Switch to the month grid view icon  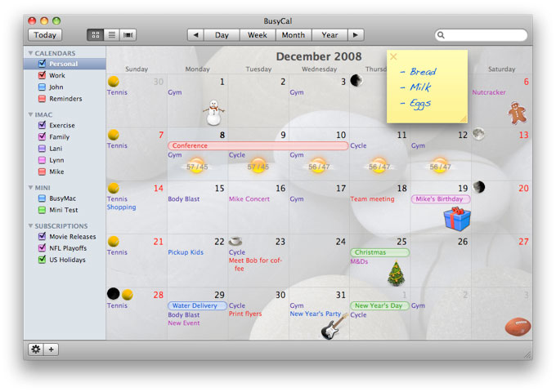96,34
